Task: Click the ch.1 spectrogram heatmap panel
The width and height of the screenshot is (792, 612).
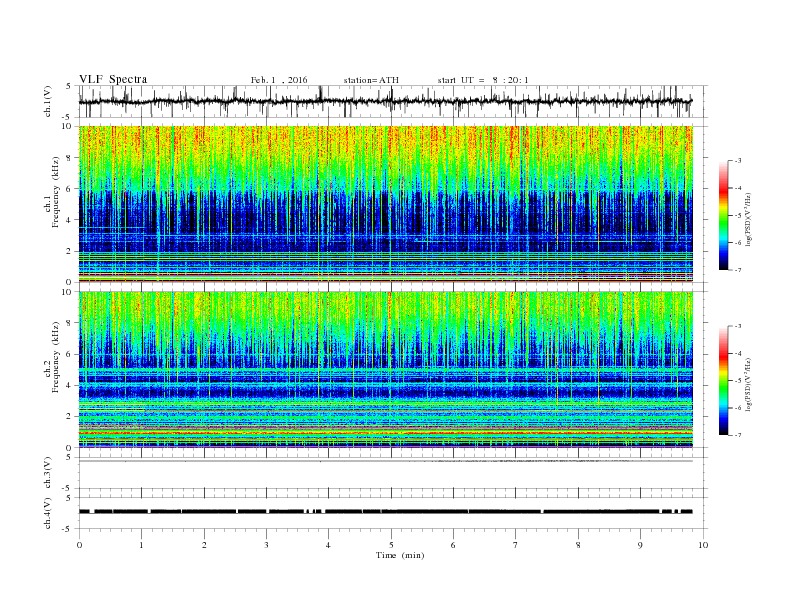Action: 386,204
